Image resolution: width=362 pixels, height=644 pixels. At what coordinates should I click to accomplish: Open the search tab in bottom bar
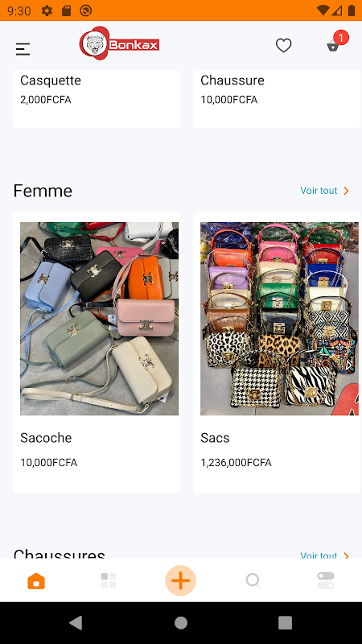tap(253, 581)
